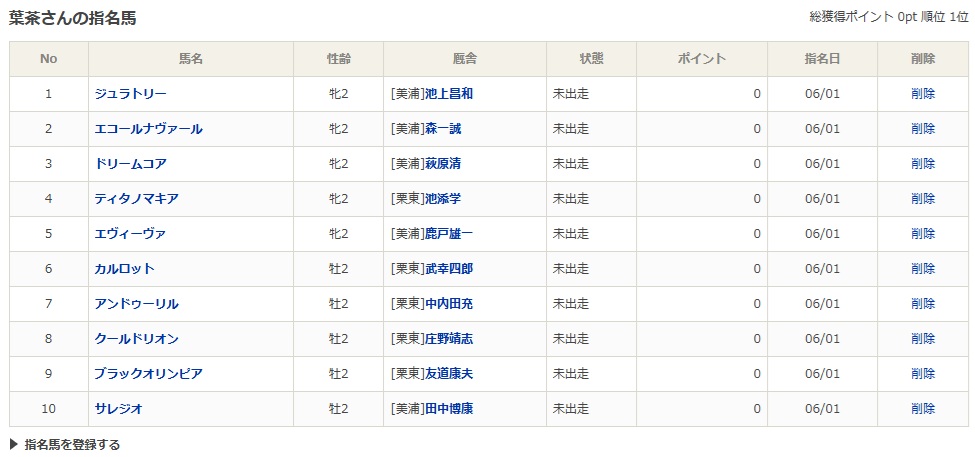
Task: Delete サレジオ via 削除 link
Action: pyautogui.click(x=923, y=409)
